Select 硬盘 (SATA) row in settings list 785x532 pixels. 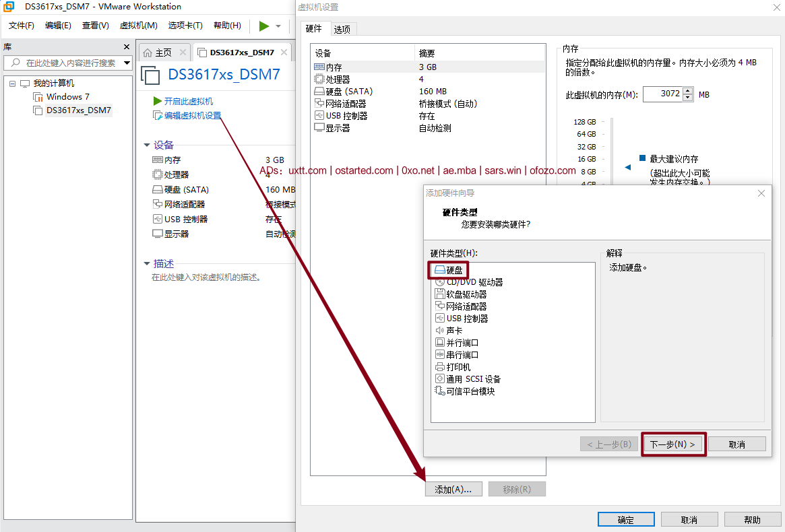coord(428,92)
